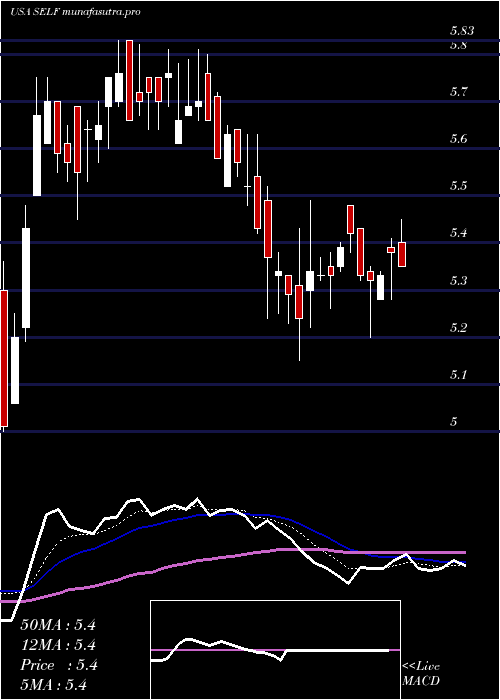Click the '5MA : 5.4' legend text
Screen dimensions: 500x700
pyautogui.click(x=53, y=685)
